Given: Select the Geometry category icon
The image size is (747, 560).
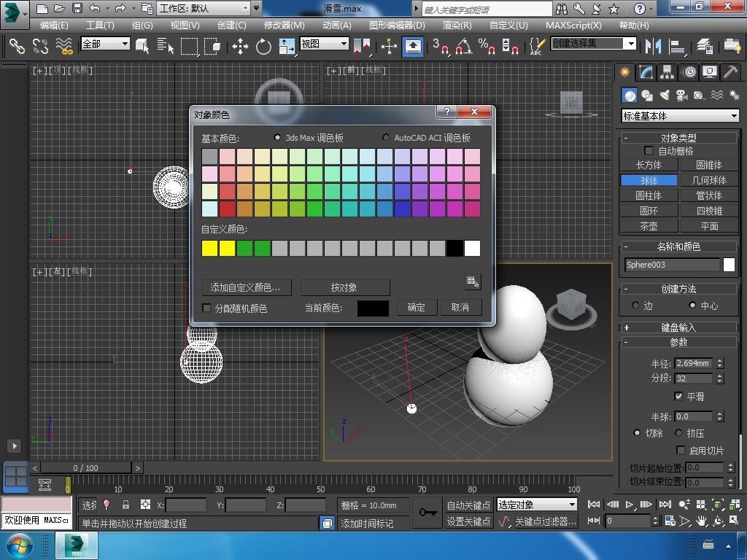Looking at the screenshot, I should click(630, 96).
